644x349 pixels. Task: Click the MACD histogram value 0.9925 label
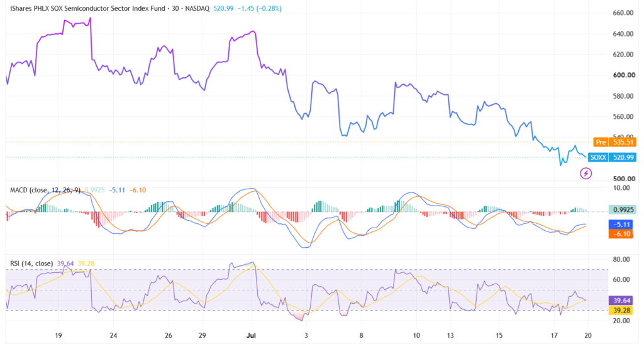pos(622,210)
